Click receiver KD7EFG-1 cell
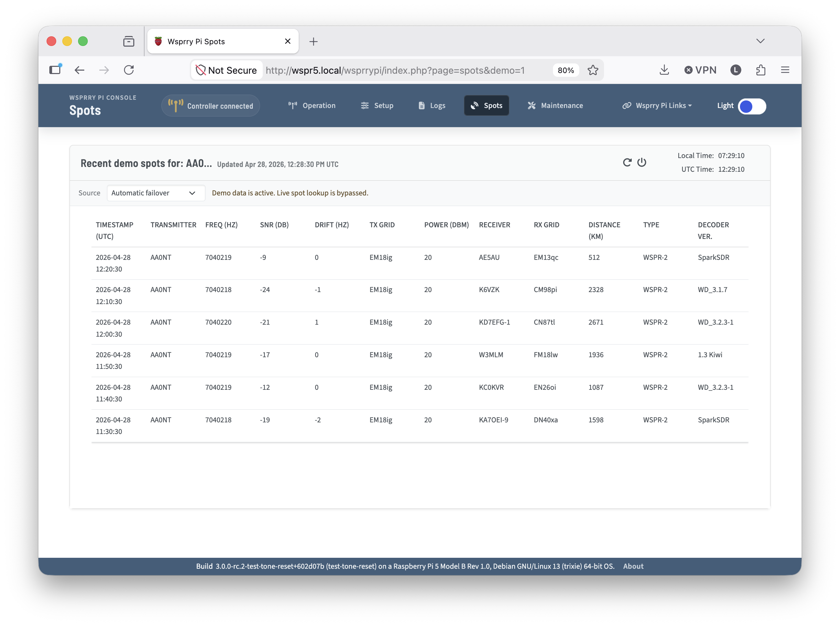This screenshot has width=840, height=626. point(494,322)
